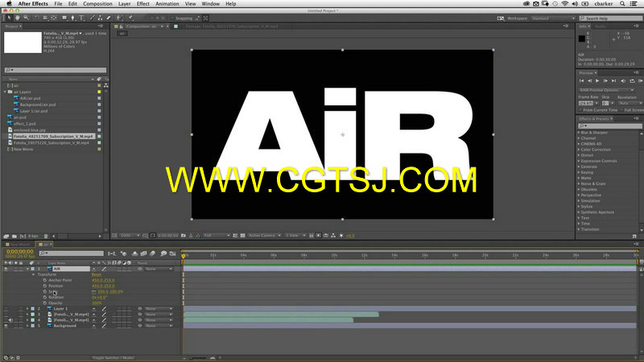Viewport: 644px width, 362px height.
Task: Toggle the Opacity stopwatch keyframe
Action: click(45, 303)
